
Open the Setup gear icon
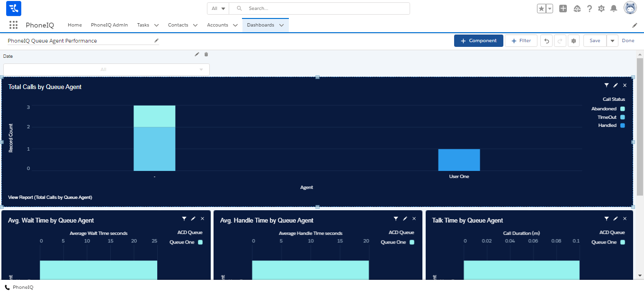[601, 9]
